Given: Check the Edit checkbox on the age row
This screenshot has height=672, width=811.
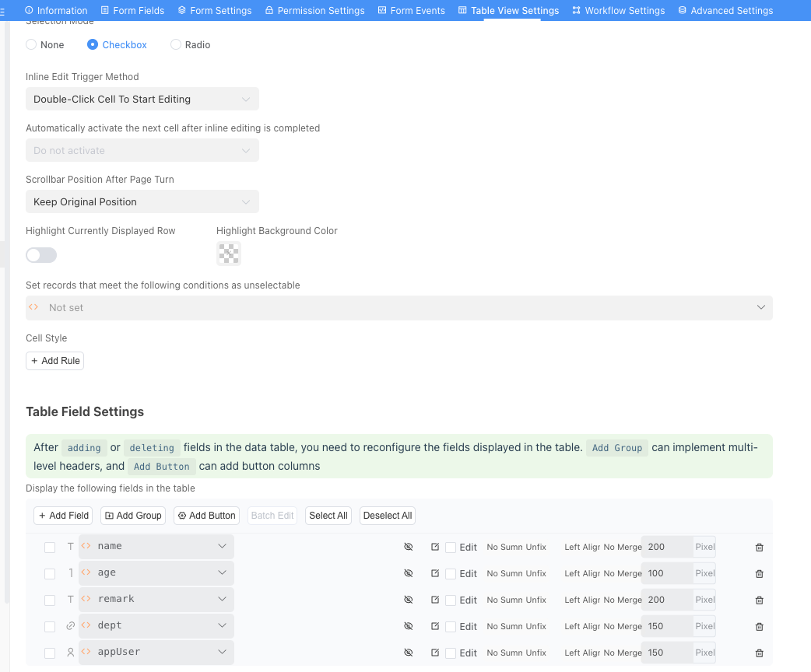Looking at the screenshot, I should point(450,573).
